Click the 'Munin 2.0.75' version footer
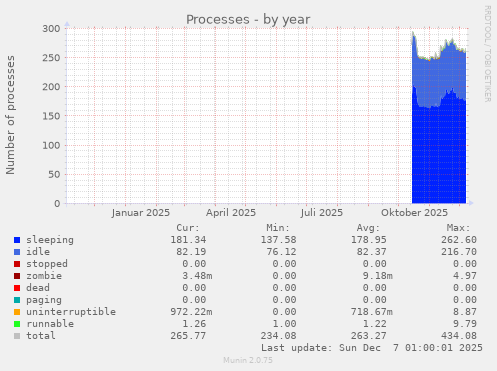497x371 pixels. (x=248, y=360)
